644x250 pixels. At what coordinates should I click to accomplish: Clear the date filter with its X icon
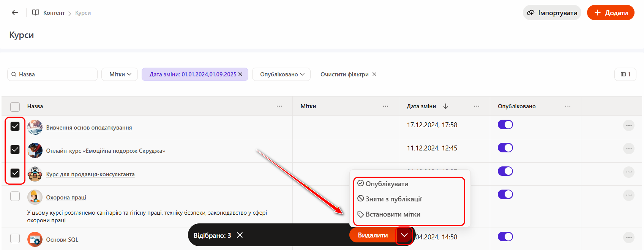(240, 74)
